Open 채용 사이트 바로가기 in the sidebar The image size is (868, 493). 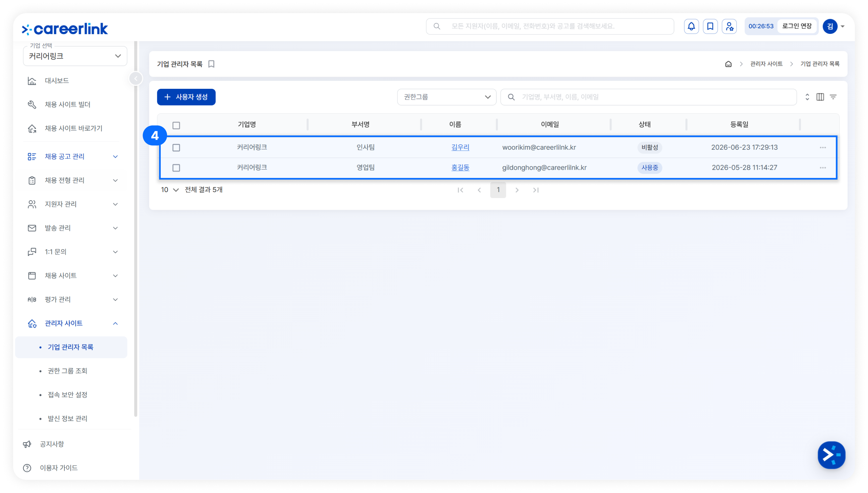point(73,128)
